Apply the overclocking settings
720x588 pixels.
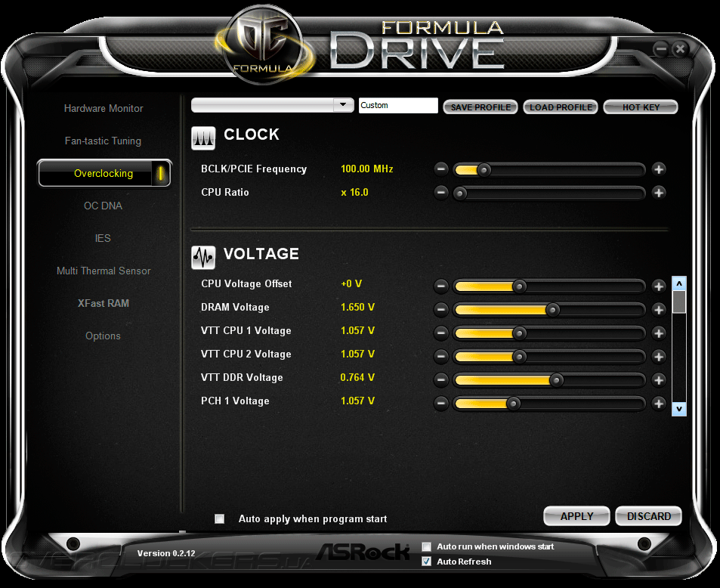pyautogui.click(x=576, y=516)
